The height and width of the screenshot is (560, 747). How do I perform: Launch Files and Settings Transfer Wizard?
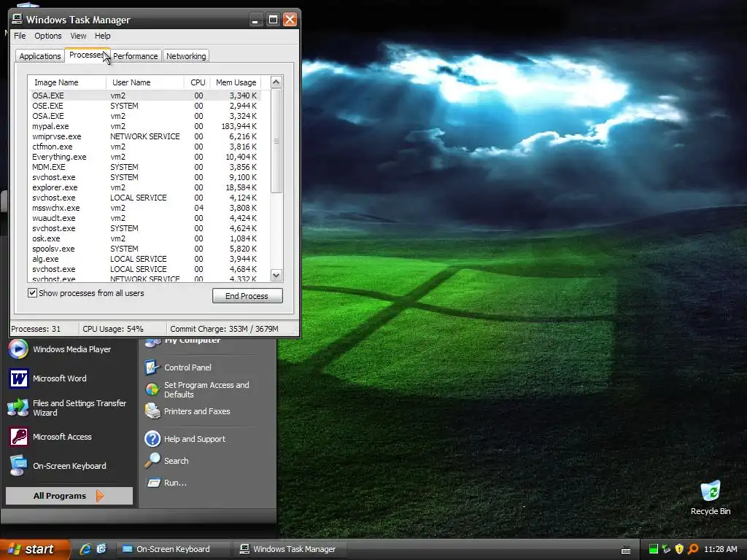[x=67, y=408]
